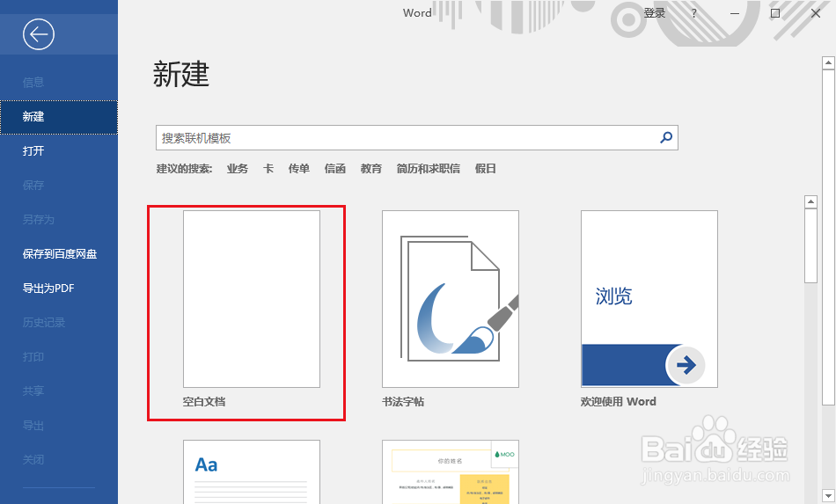
Task: Open 共享 in the sidebar
Action: pyautogui.click(x=33, y=391)
